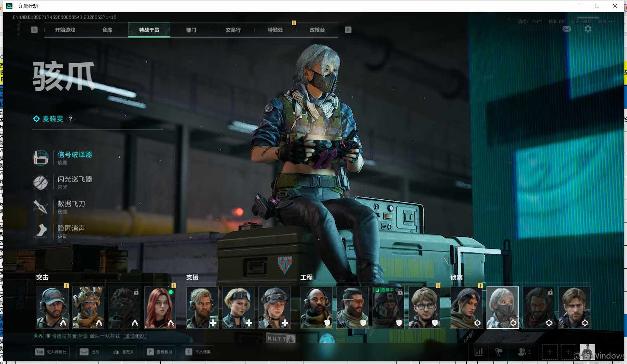The width and height of the screenshot is (627, 364).
Task: Click the first empty squad slot plus
Action: pyautogui.click(x=549, y=352)
